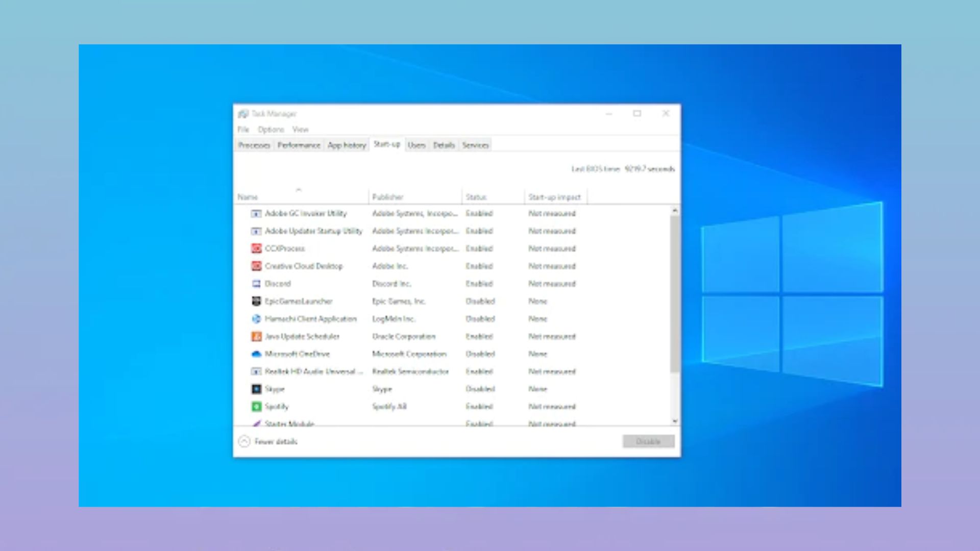Click the Spotify green icon
This screenshot has height=551, width=980.
[x=256, y=407]
